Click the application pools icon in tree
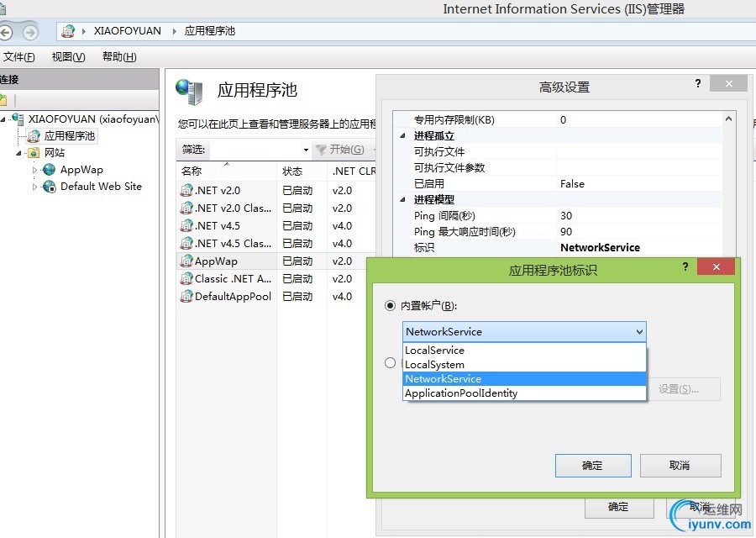The width and height of the screenshot is (756, 538). [x=34, y=136]
